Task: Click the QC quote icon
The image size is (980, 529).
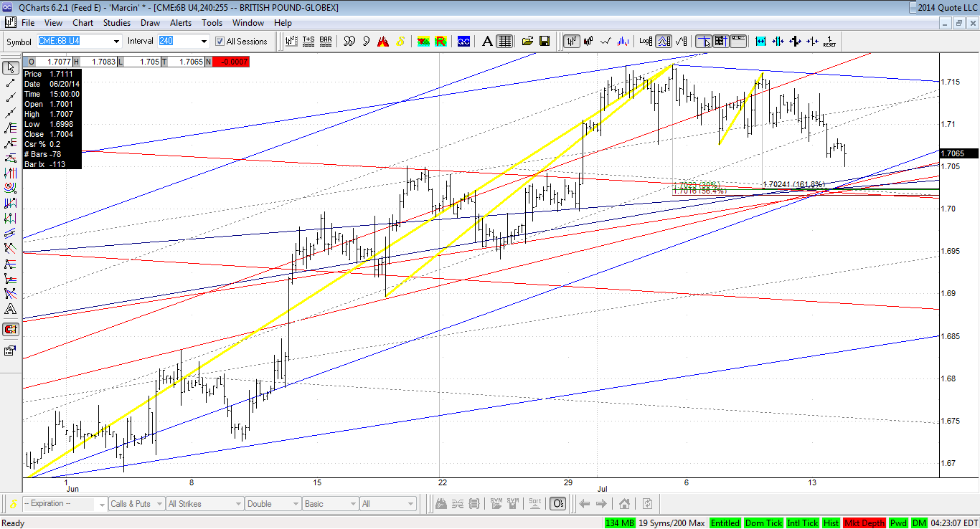Action: tap(464, 42)
